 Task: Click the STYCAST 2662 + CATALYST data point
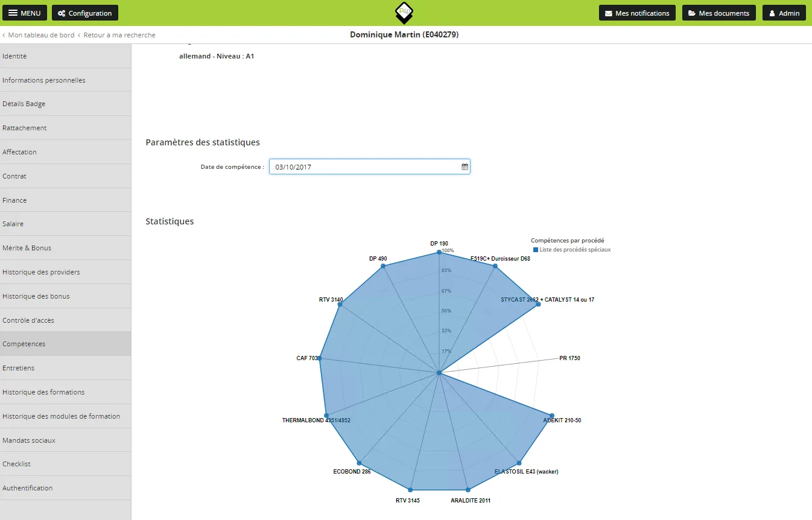538,304
